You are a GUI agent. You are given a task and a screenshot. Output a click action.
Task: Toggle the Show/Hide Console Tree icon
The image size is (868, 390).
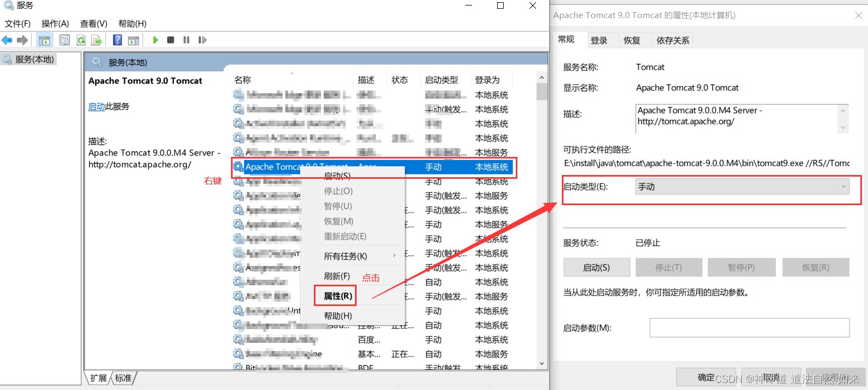[x=44, y=40]
